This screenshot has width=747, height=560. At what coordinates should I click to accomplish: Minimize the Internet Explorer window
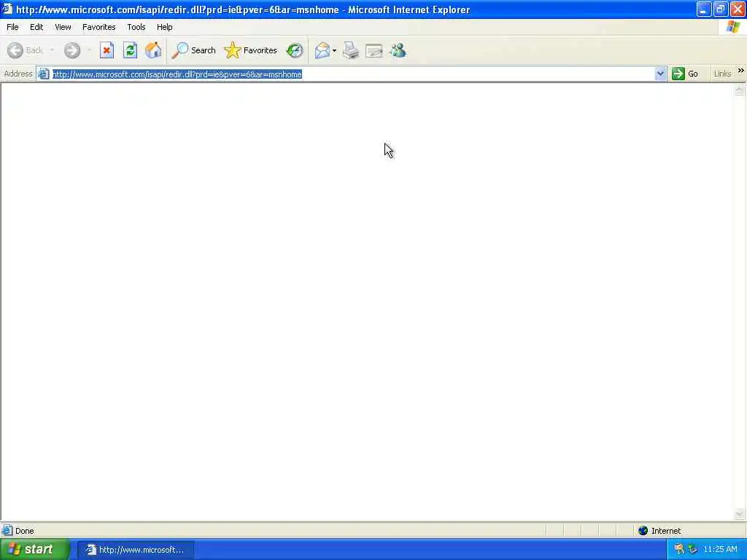pyautogui.click(x=704, y=9)
